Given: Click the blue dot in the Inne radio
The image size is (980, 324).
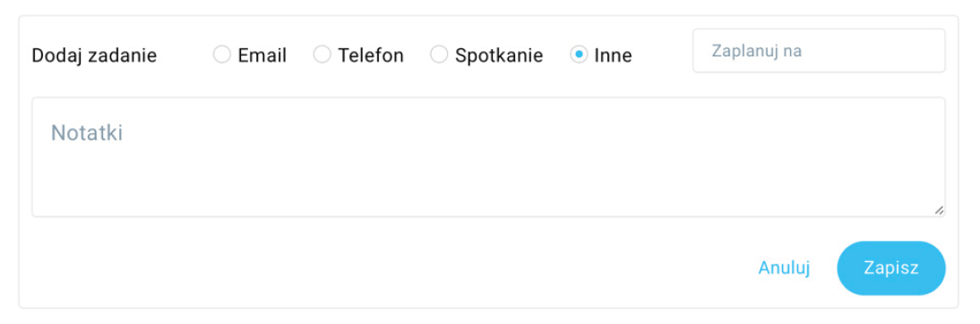Looking at the screenshot, I should (579, 55).
